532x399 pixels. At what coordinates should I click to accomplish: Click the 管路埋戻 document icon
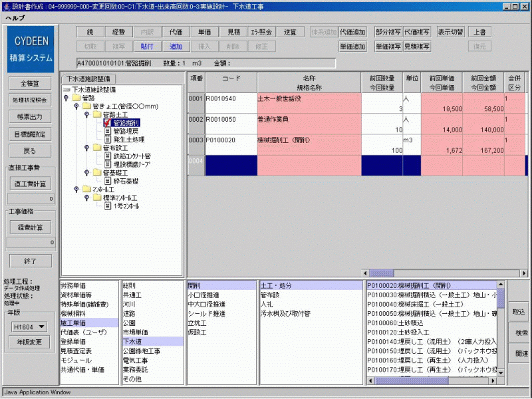tap(108, 131)
